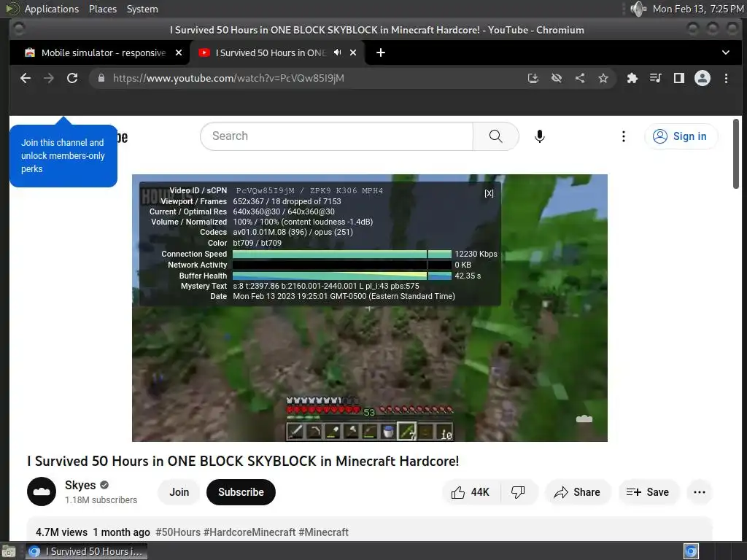Click the page vertical scrollbar

click(x=736, y=153)
